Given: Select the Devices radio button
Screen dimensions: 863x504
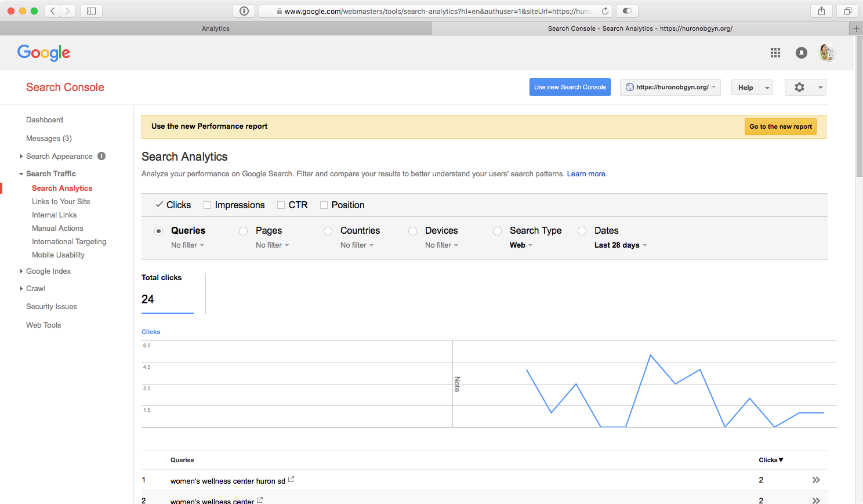Looking at the screenshot, I should pyautogui.click(x=412, y=231).
